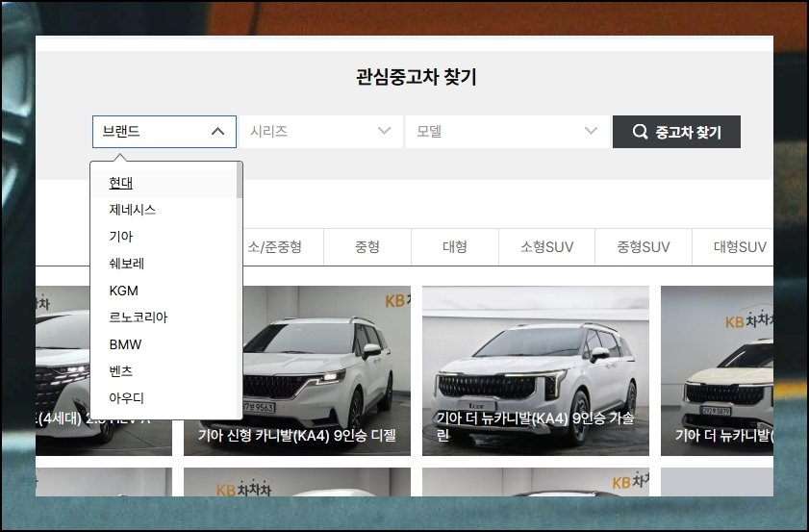The width and height of the screenshot is (809, 532).
Task: Open the 시리즈 dropdown
Action: (x=321, y=132)
